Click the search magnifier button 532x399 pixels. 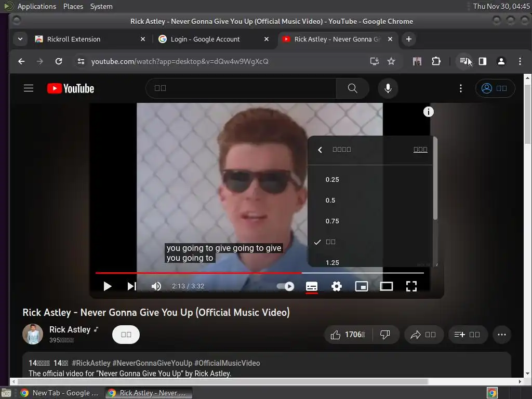tap(353, 88)
